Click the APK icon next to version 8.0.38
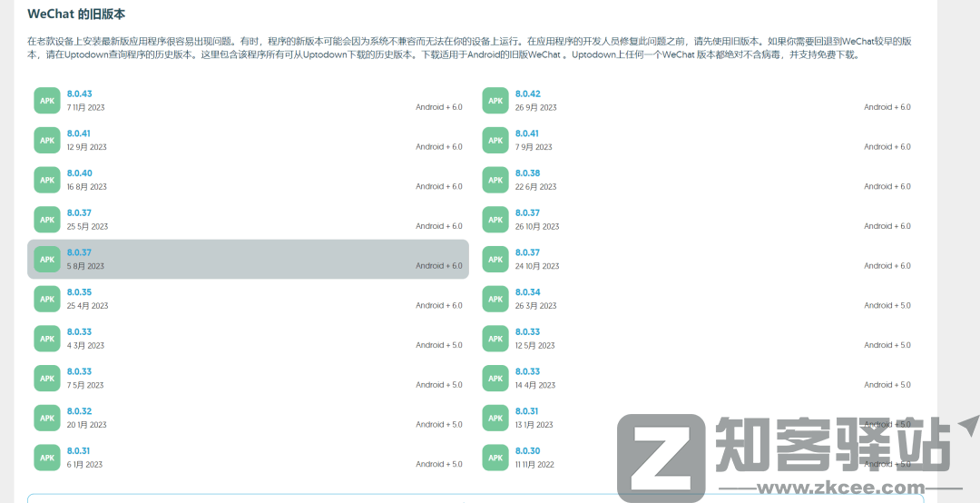Image resolution: width=980 pixels, height=503 pixels. click(495, 180)
